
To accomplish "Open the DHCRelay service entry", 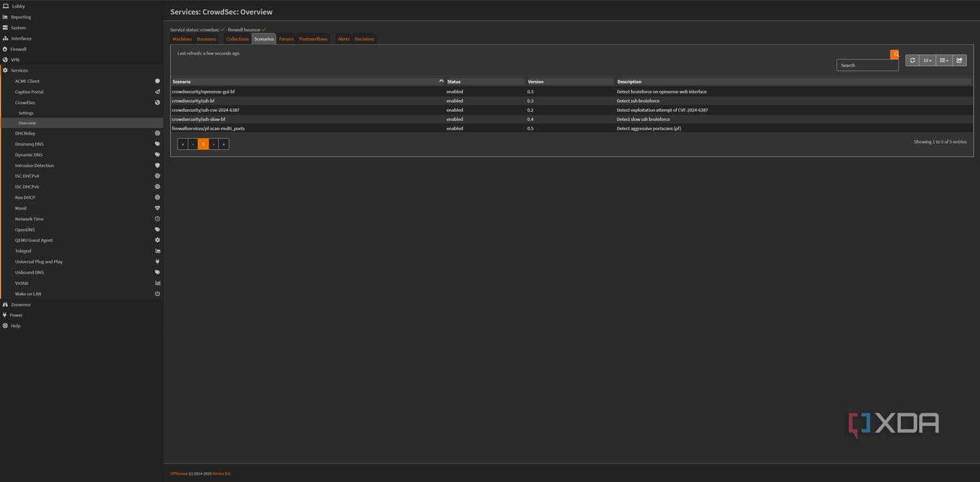I will pyautogui.click(x=25, y=133).
